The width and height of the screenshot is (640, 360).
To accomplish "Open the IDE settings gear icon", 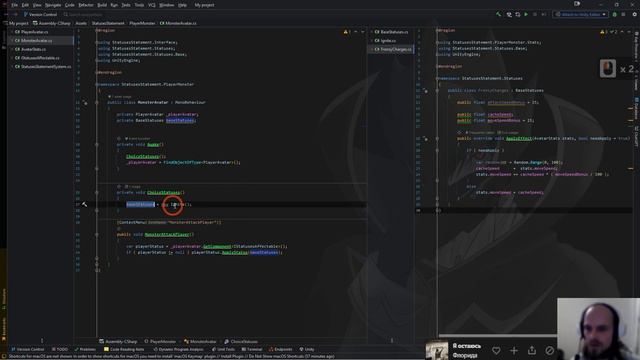I will [x=635, y=14].
